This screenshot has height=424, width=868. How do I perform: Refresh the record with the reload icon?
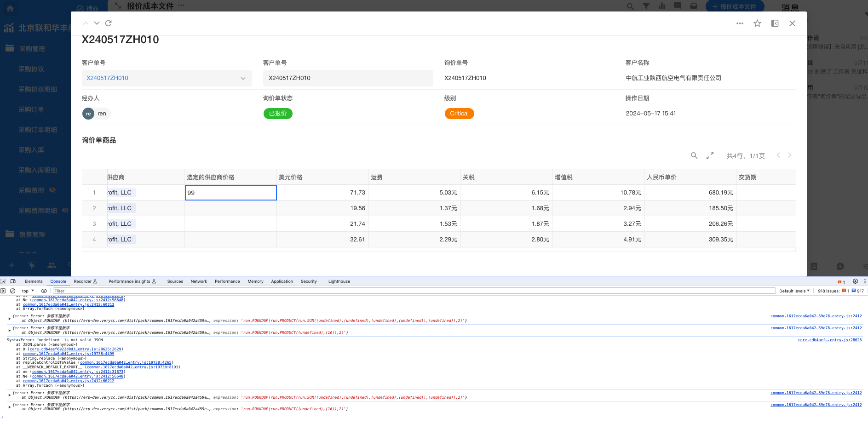click(x=109, y=23)
